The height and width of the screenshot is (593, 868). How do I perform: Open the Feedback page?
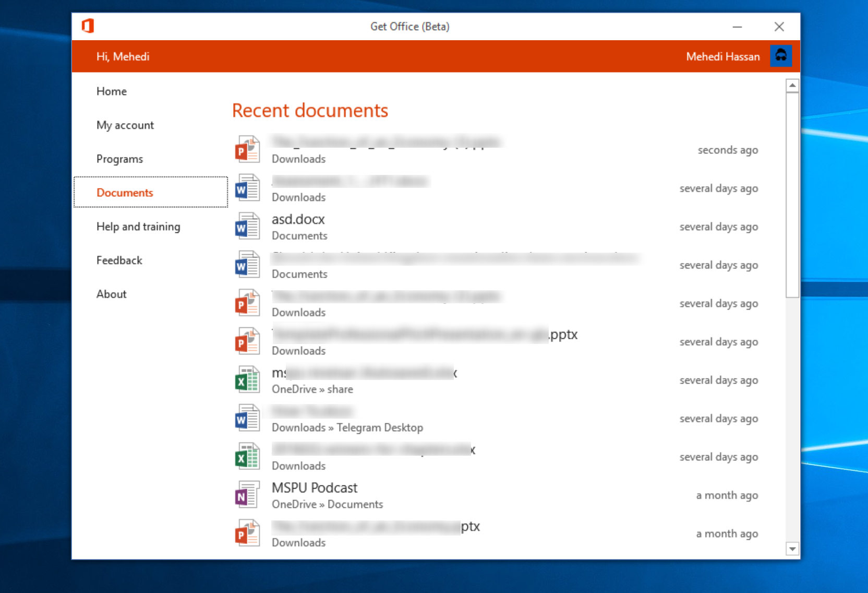[x=119, y=260]
